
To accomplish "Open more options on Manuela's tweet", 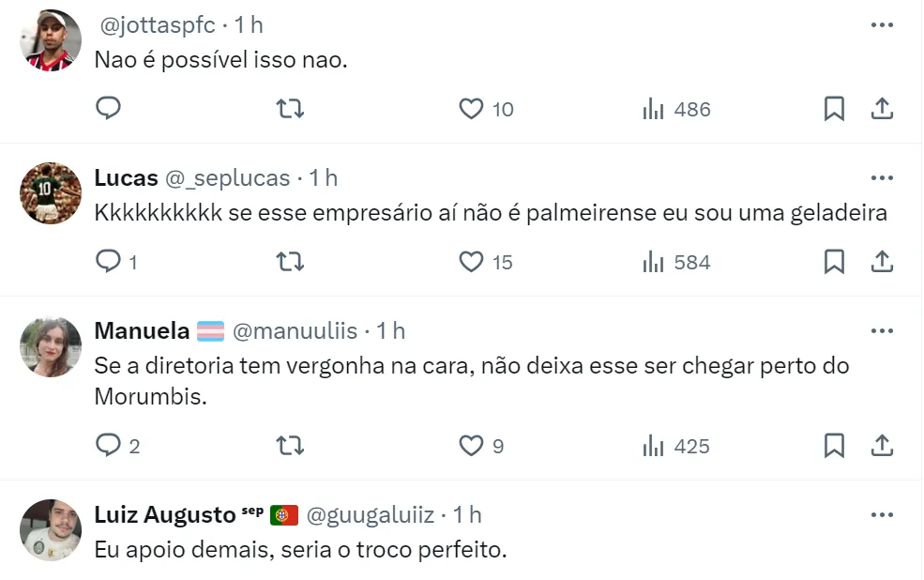I will 882,330.
